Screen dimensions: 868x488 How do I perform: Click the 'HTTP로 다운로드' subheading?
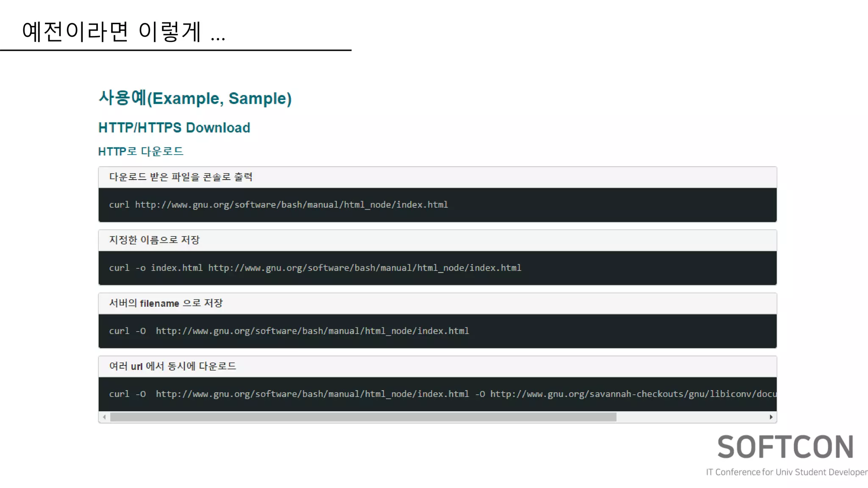coord(140,151)
